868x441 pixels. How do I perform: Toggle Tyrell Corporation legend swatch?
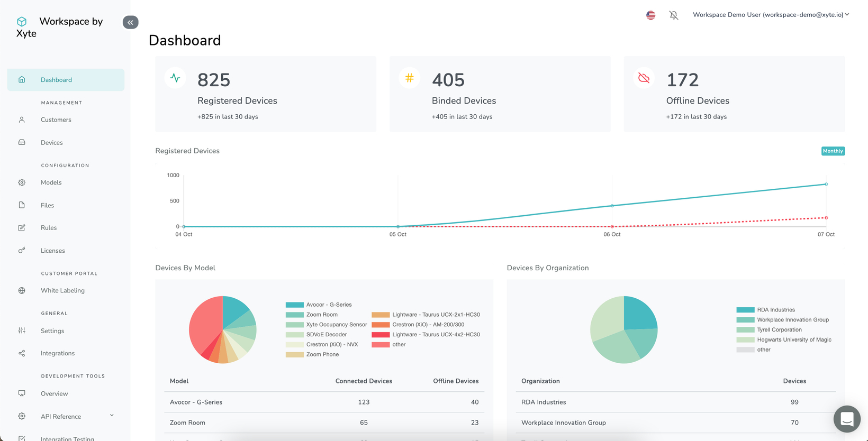(745, 330)
